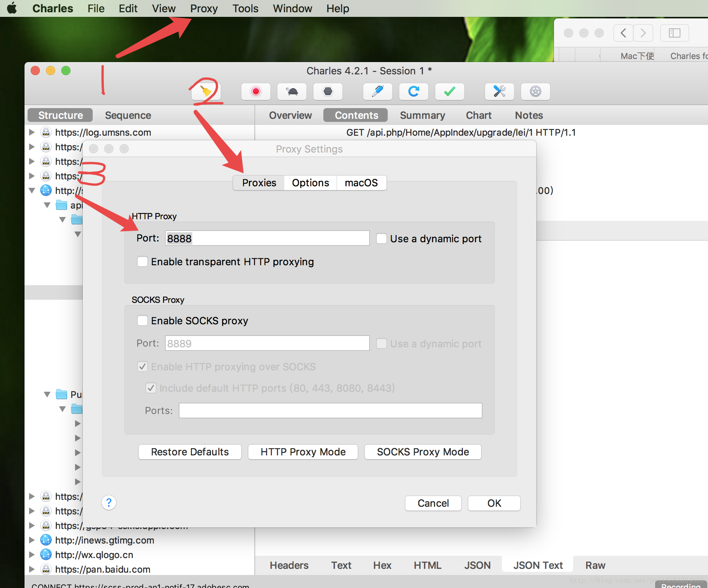Open the settings gear icon
Viewport: 708px width, 588px height.
536,92
